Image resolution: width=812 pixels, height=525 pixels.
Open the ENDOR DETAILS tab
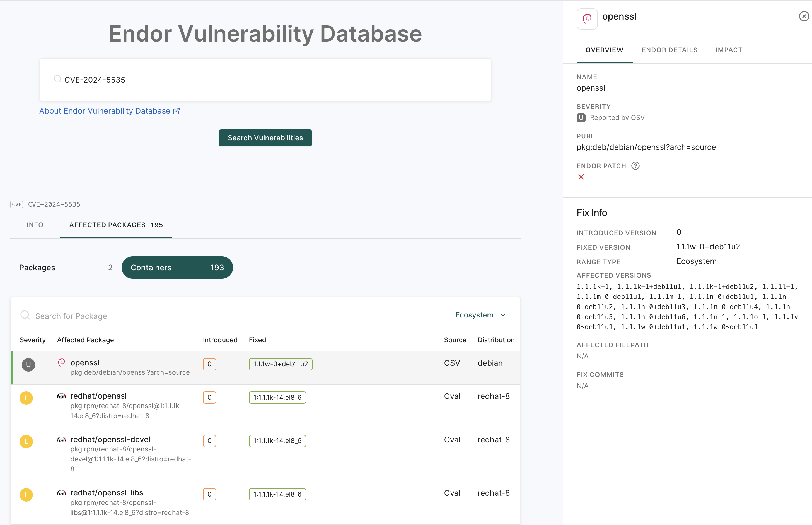tap(669, 50)
